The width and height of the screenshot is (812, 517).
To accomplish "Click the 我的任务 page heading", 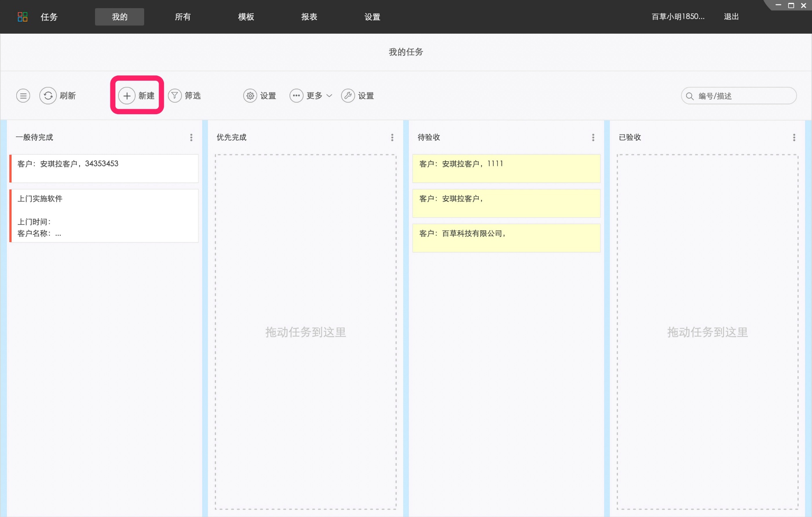I will (x=406, y=52).
